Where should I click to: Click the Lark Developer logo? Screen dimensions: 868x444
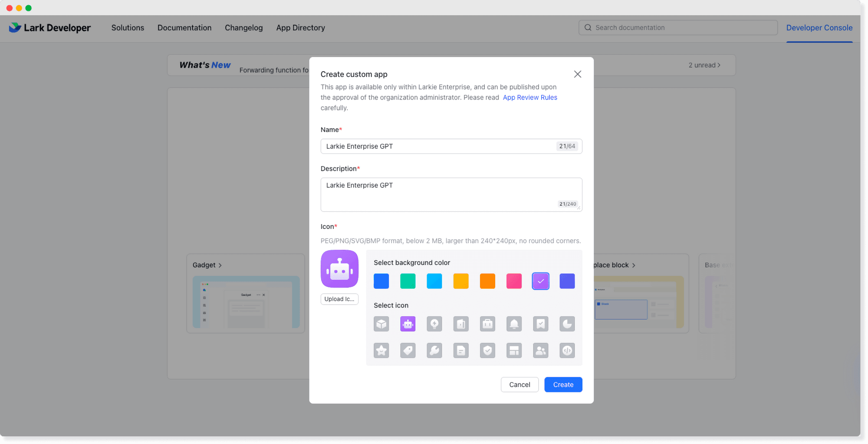click(x=50, y=28)
